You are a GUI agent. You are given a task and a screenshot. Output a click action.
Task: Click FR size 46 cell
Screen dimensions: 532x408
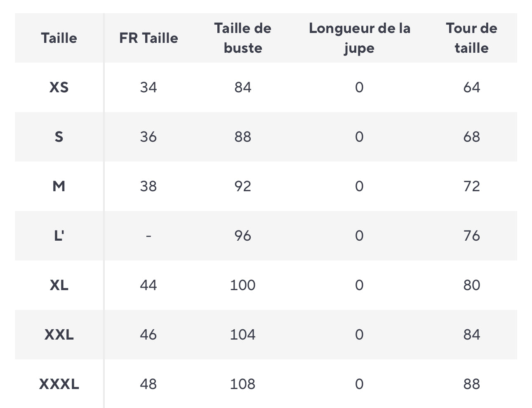pos(148,335)
